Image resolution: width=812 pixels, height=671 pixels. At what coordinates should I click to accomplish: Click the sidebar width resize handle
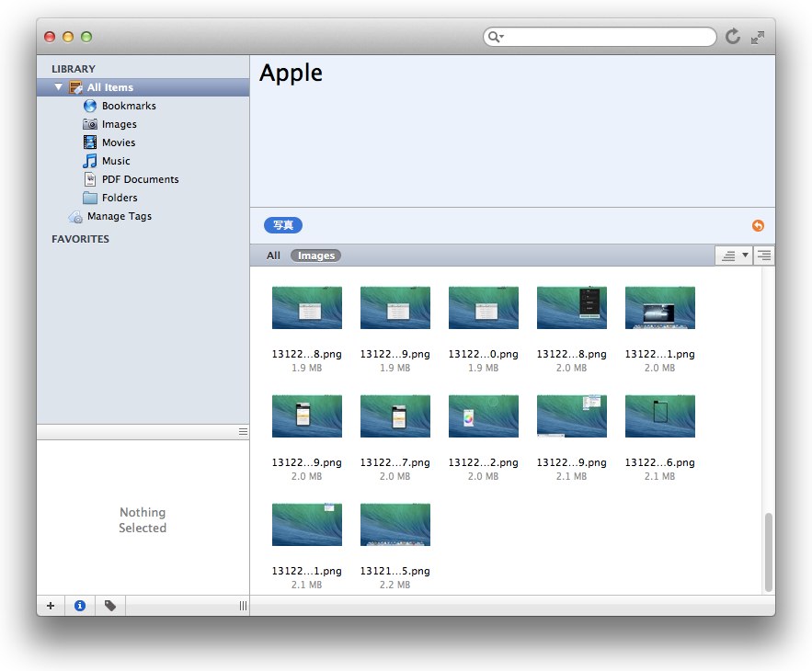click(243, 606)
